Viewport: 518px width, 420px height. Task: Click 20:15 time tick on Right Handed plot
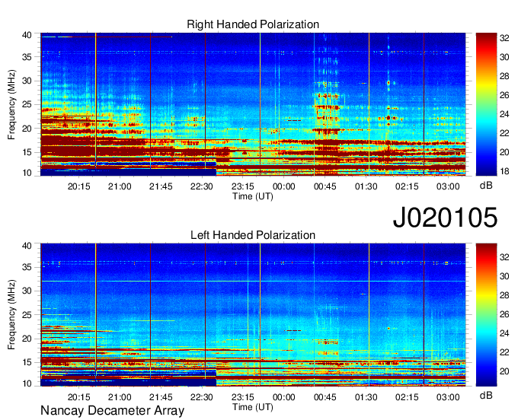point(79,186)
